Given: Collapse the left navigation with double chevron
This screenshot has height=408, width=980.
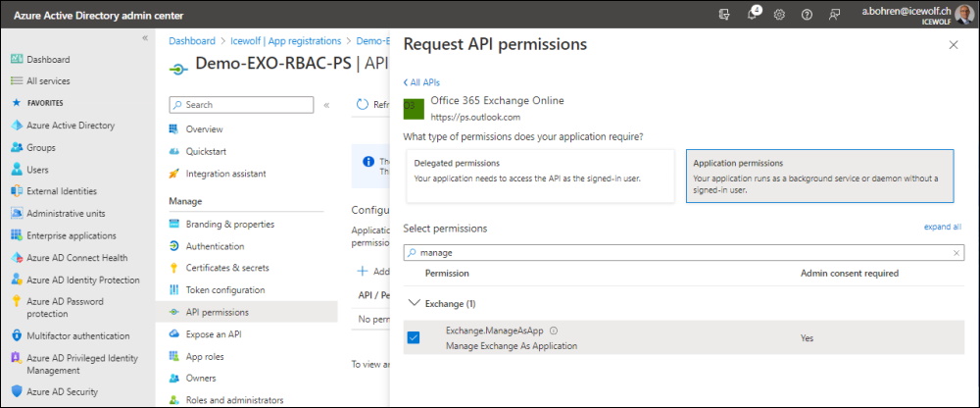Looking at the screenshot, I should 145,38.
